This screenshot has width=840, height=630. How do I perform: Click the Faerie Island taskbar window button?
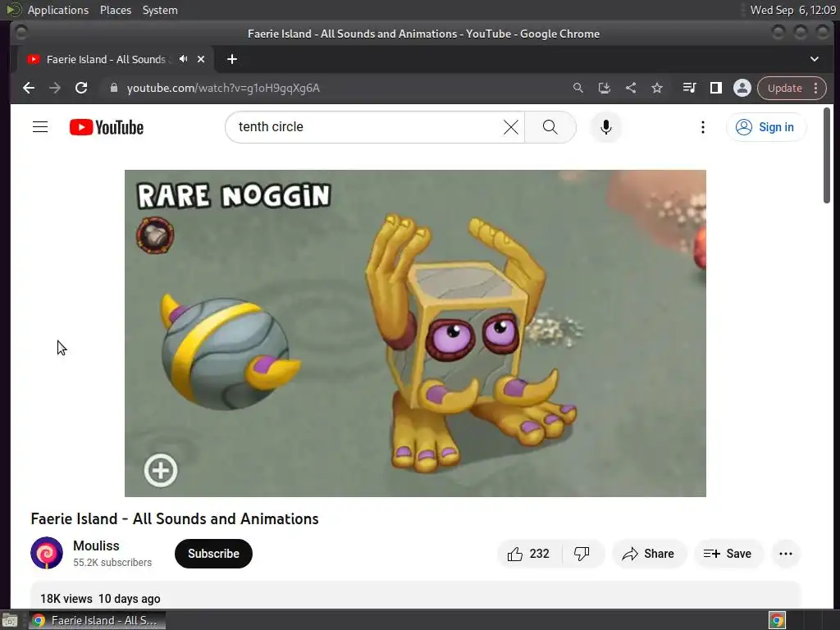click(97, 620)
